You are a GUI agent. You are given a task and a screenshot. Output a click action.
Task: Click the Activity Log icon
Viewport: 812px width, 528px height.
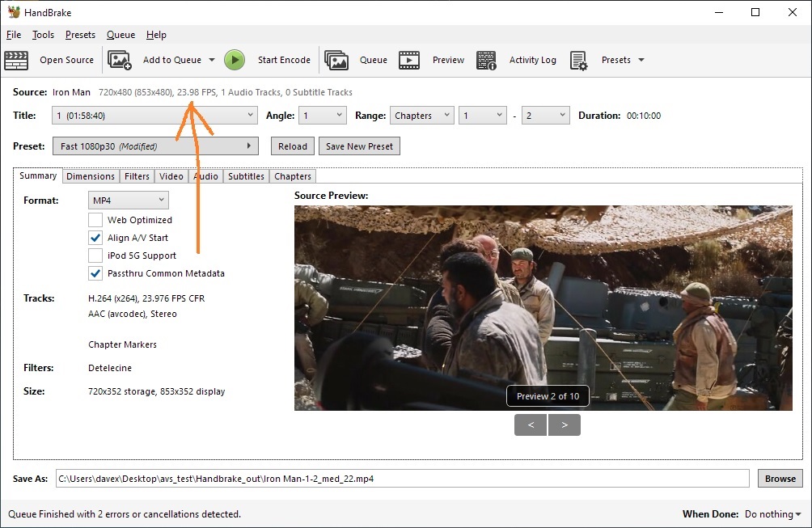(486, 60)
